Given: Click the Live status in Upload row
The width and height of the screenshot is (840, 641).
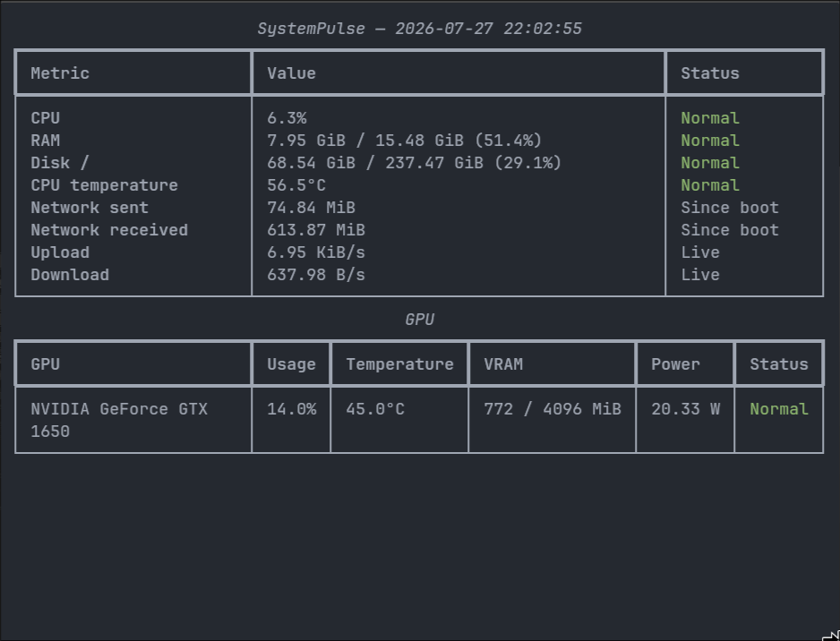Looking at the screenshot, I should [x=700, y=252].
